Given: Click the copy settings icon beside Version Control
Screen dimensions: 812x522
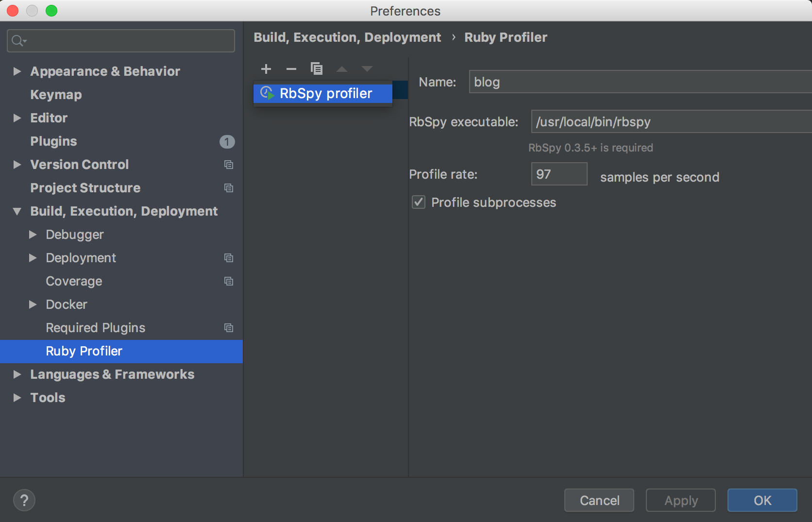Looking at the screenshot, I should pyautogui.click(x=229, y=165).
